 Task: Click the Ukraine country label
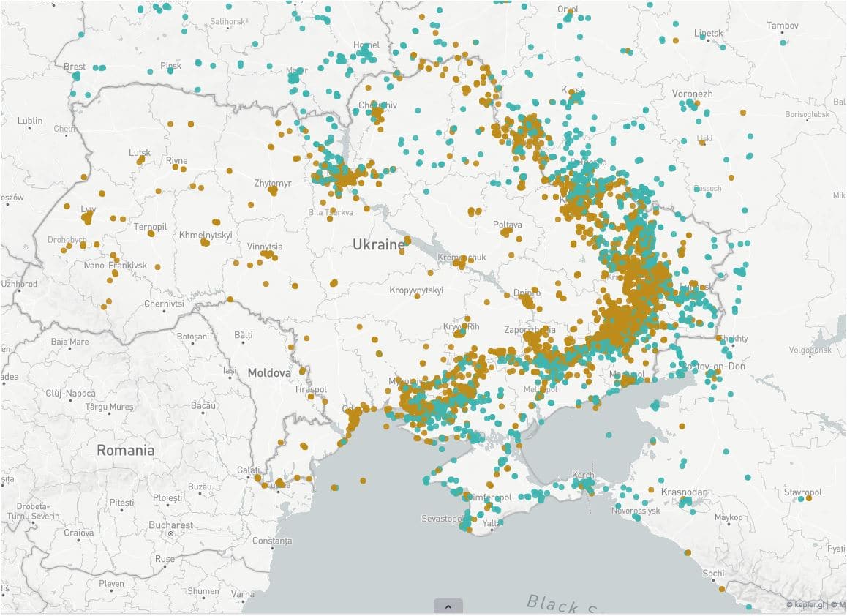[378, 244]
